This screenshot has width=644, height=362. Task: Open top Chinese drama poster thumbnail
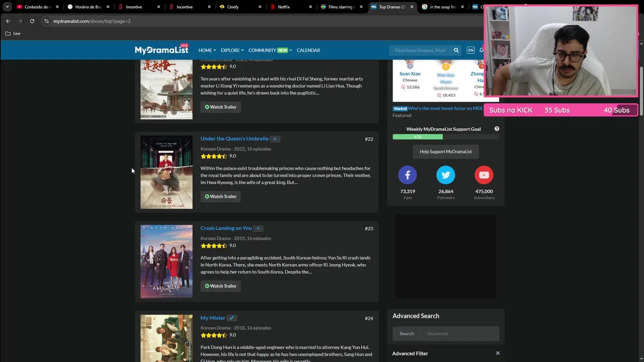(167, 89)
